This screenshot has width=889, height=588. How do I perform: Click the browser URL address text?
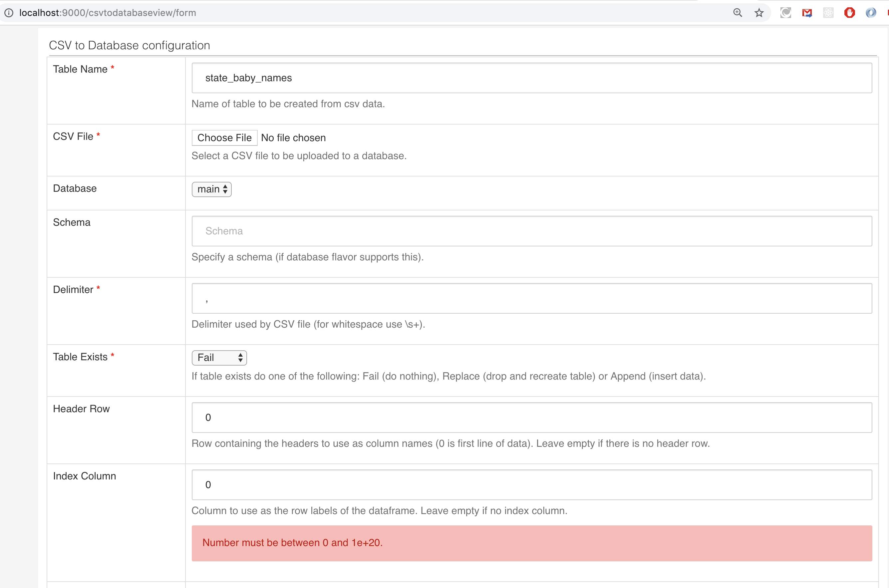(108, 13)
